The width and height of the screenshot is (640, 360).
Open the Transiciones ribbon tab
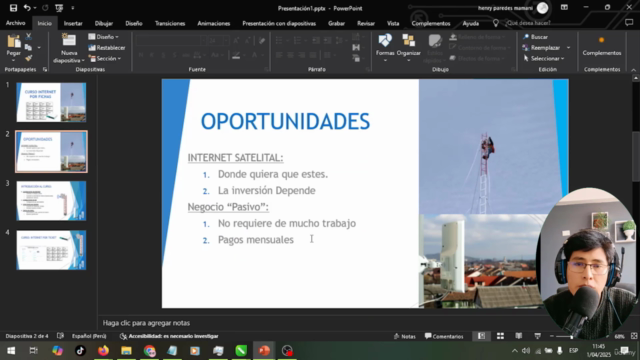[170, 23]
